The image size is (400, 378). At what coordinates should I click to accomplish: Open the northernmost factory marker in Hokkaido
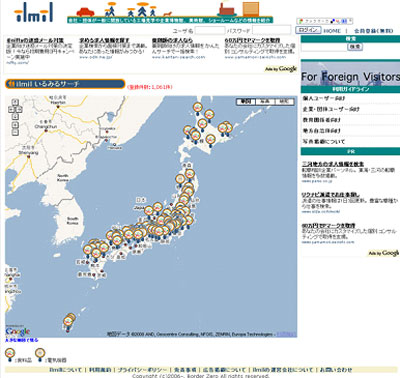(x=198, y=109)
